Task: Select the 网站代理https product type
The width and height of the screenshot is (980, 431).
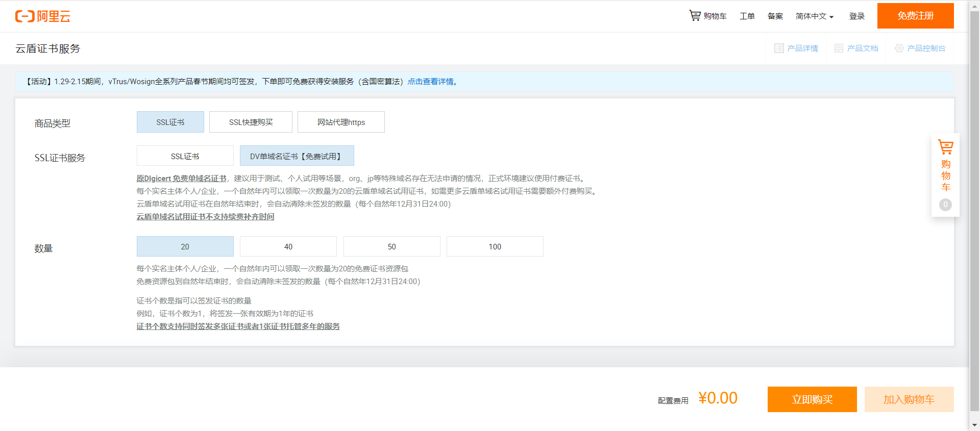Action: point(341,122)
